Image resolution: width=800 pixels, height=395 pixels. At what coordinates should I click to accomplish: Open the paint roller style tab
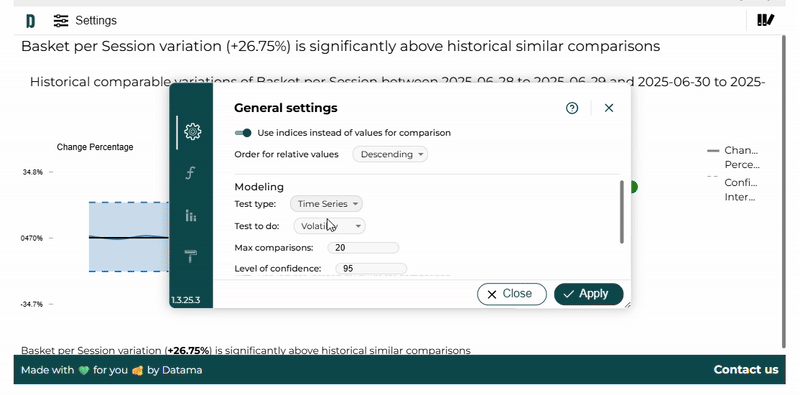[x=191, y=256]
